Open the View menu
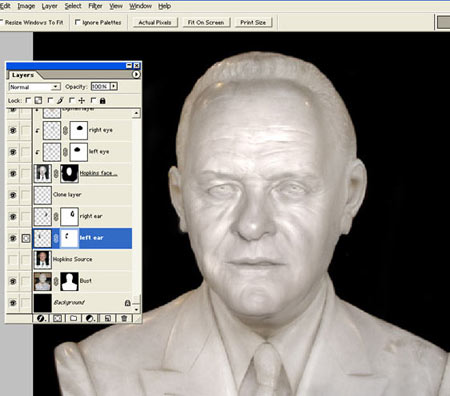The width and height of the screenshot is (450, 396). [x=116, y=6]
